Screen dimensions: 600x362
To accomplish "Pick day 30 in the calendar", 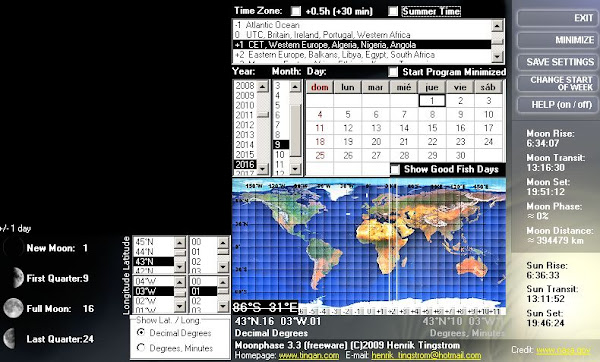I will click(x=460, y=155).
